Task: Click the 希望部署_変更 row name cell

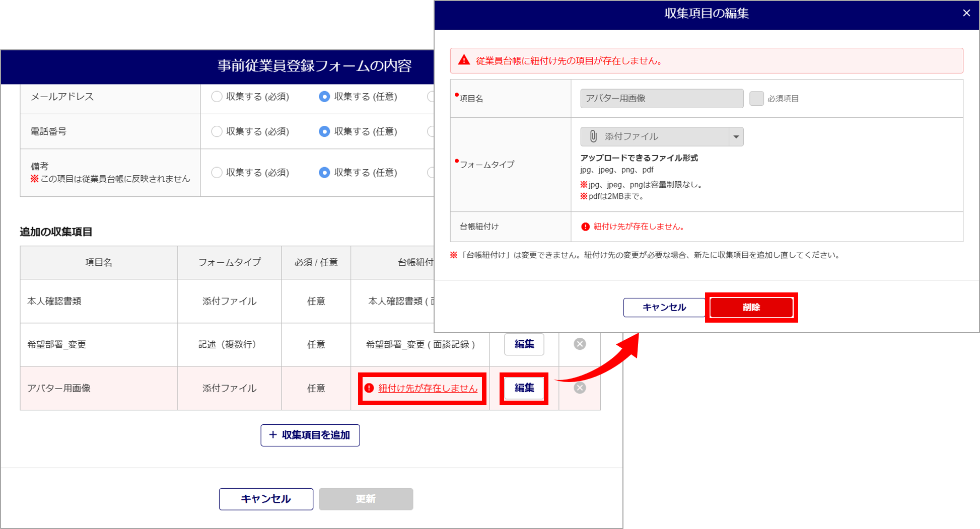Action: (x=99, y=345)
